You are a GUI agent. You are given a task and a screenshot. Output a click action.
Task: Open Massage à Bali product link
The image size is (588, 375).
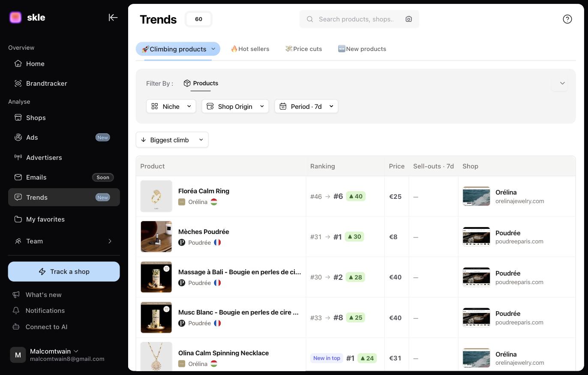(x=240, y=272)
